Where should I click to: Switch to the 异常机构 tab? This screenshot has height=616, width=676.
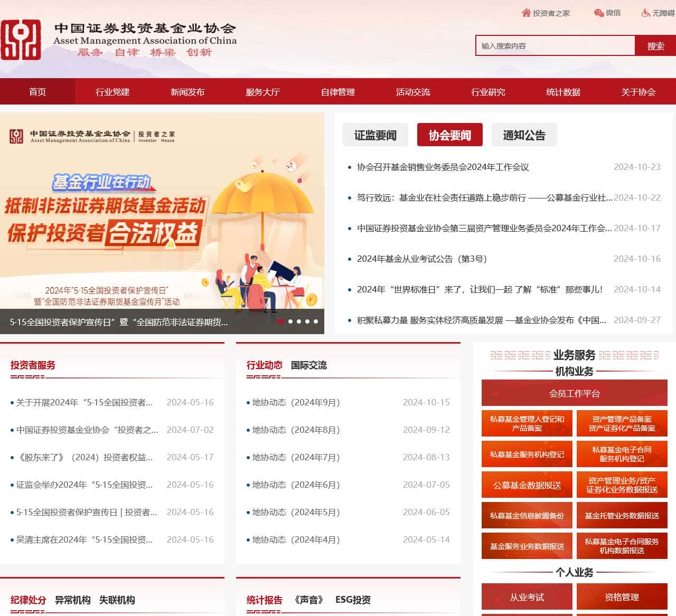(x=72, y=600)
